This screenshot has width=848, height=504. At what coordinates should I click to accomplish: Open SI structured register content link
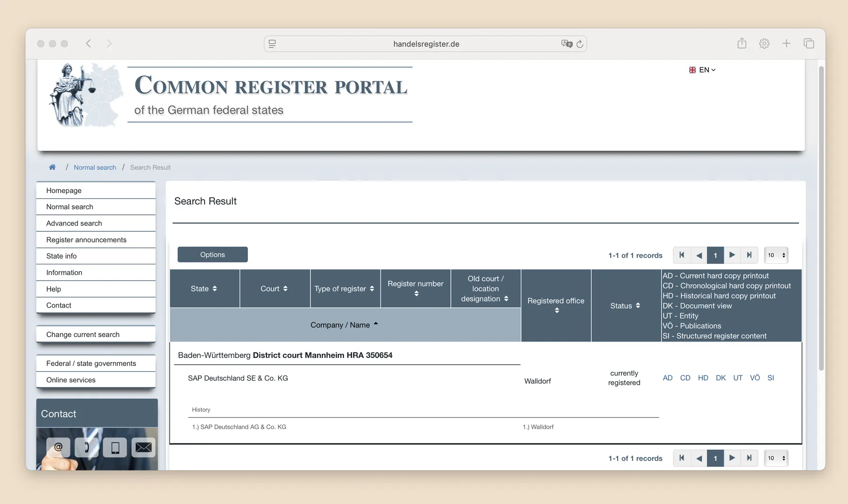(x=771, y=378)
